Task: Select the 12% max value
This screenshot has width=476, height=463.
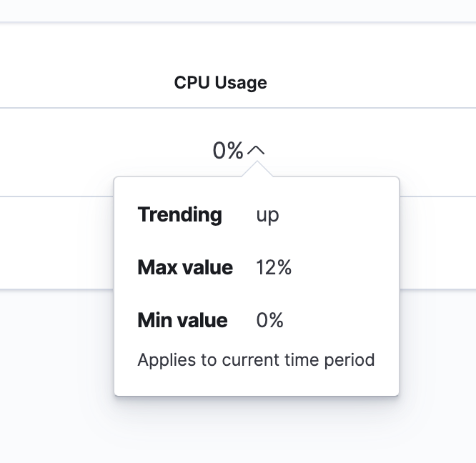Action: (x=274, y=268)
